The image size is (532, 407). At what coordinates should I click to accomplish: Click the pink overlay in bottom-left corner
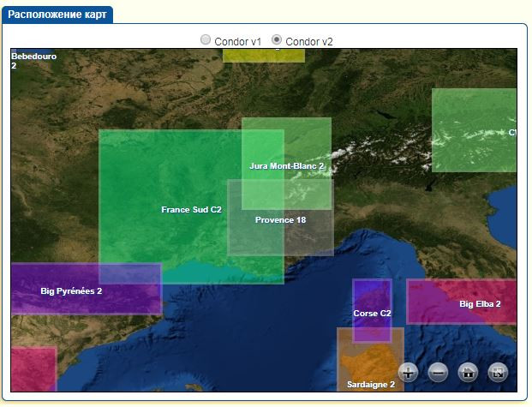point(33,368)
